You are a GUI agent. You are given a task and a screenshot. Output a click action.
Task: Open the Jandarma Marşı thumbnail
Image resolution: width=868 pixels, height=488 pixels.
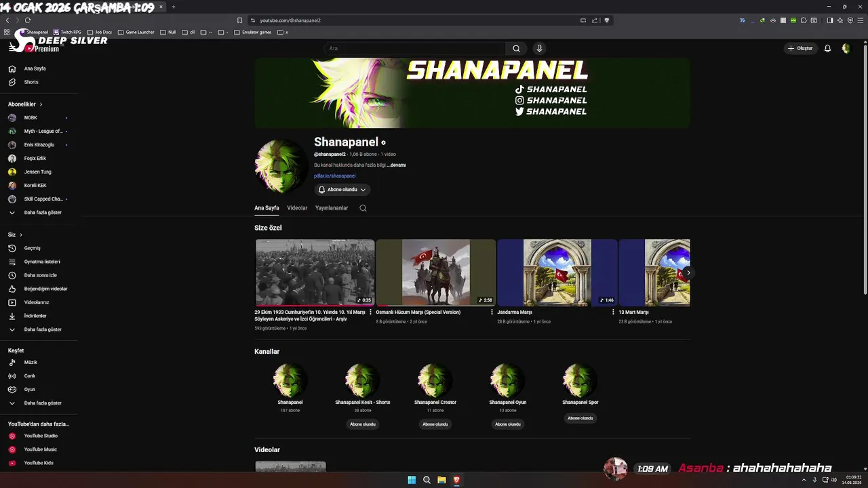pyautogui.click(x=557, y=272)
